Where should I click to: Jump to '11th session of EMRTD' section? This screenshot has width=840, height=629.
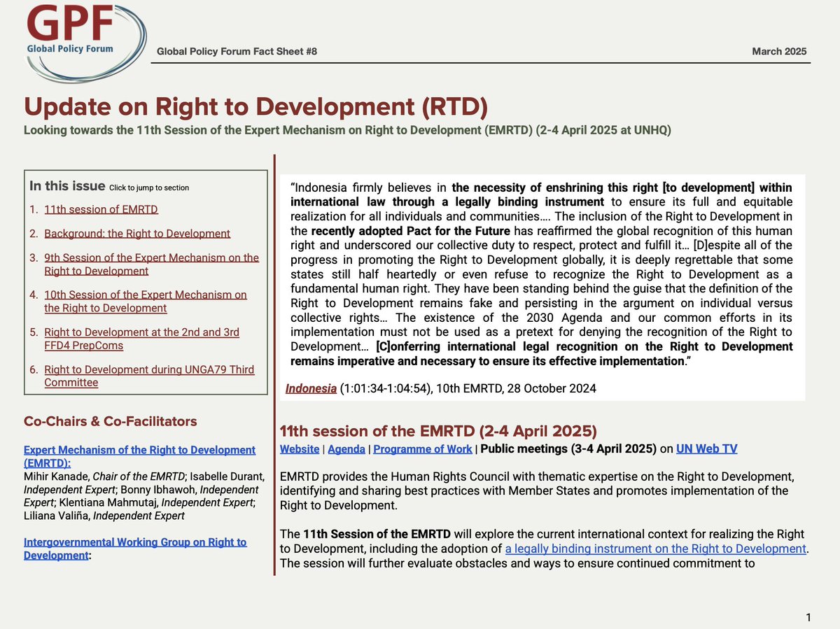point(101,209)
